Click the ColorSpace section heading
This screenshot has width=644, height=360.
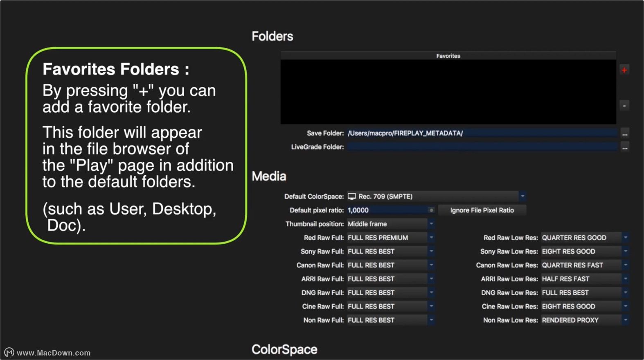click(284, 350)
